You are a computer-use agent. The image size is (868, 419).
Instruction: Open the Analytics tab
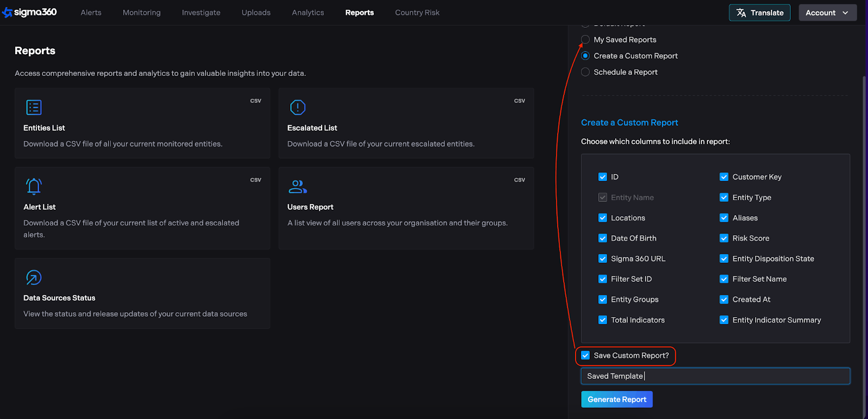point(308,12)
